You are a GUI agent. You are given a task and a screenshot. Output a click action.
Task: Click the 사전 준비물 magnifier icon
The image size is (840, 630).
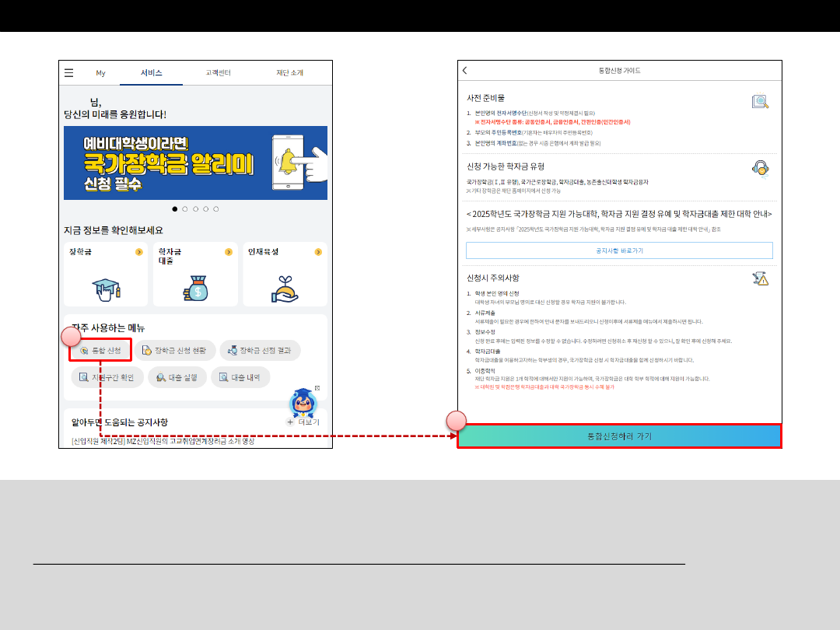(x=760, y=101)
